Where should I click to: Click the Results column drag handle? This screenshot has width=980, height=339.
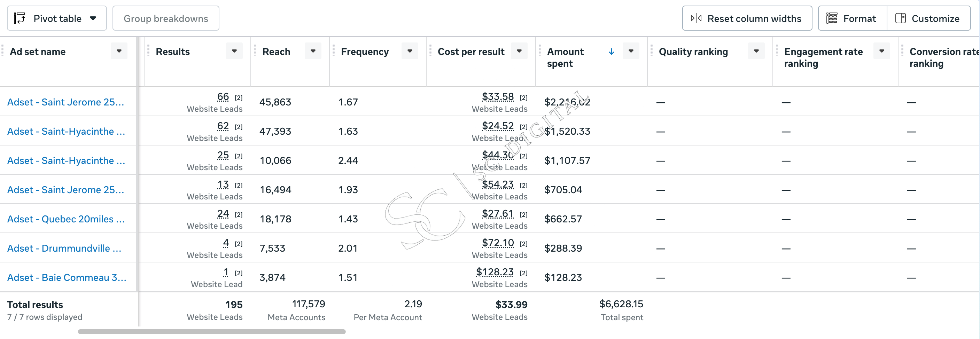click(148, 50)
